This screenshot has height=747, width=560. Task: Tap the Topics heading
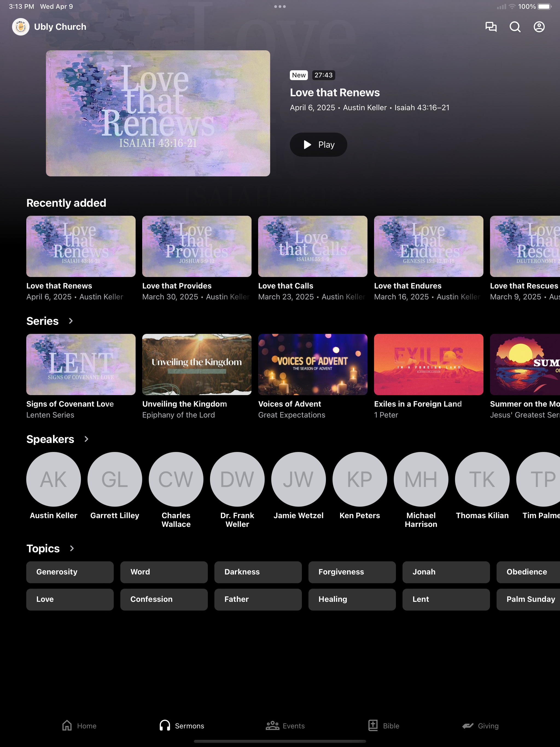pos(43,548)
